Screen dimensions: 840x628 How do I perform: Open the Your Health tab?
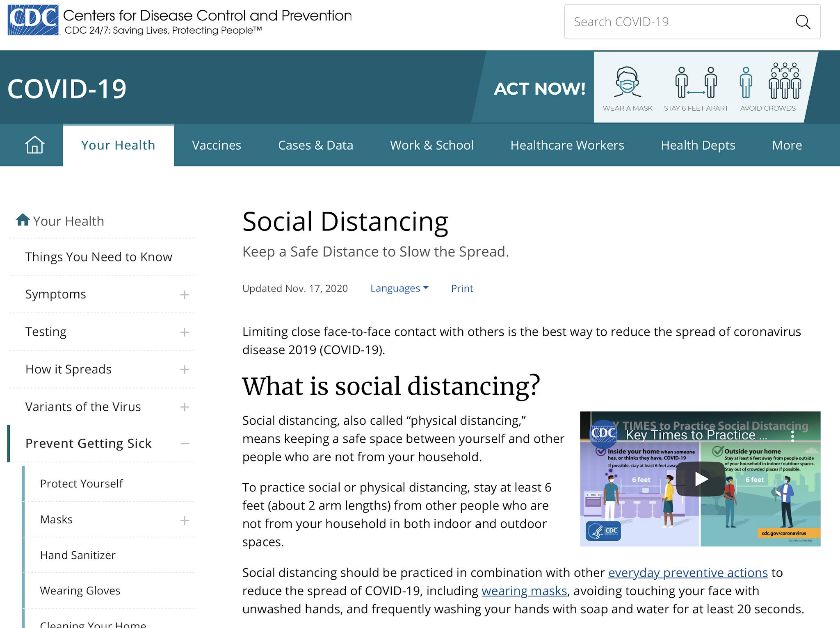click(x=118, y=145)
